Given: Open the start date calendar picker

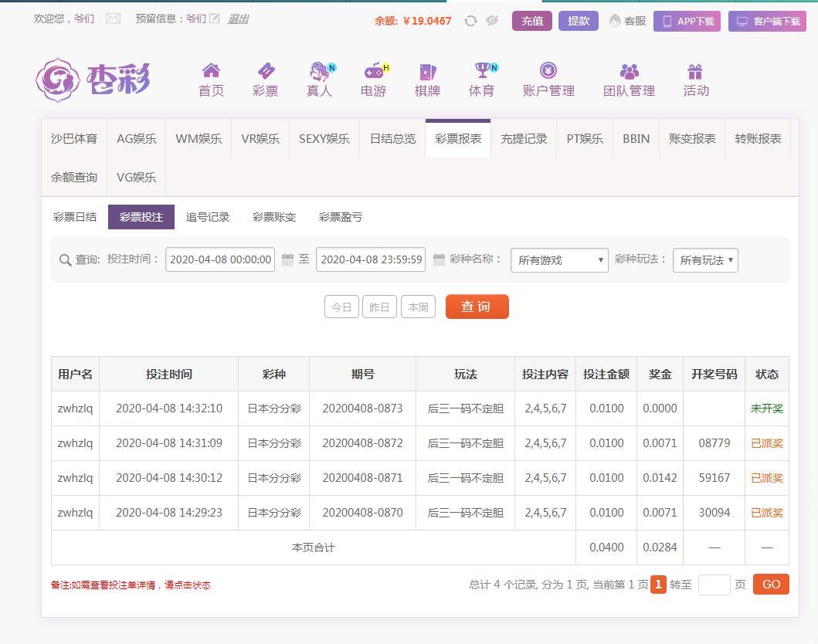Looking at the screenshot, I should (x=287, y=260).
